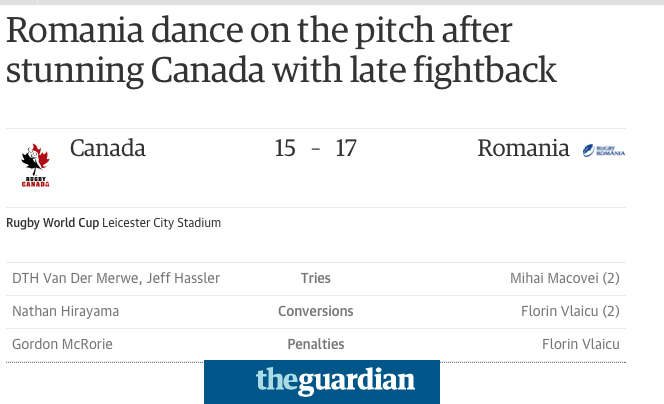Screen dimensions: 664x404
Task: Open the Rugby World Cup link
Action: coord(53,223)
